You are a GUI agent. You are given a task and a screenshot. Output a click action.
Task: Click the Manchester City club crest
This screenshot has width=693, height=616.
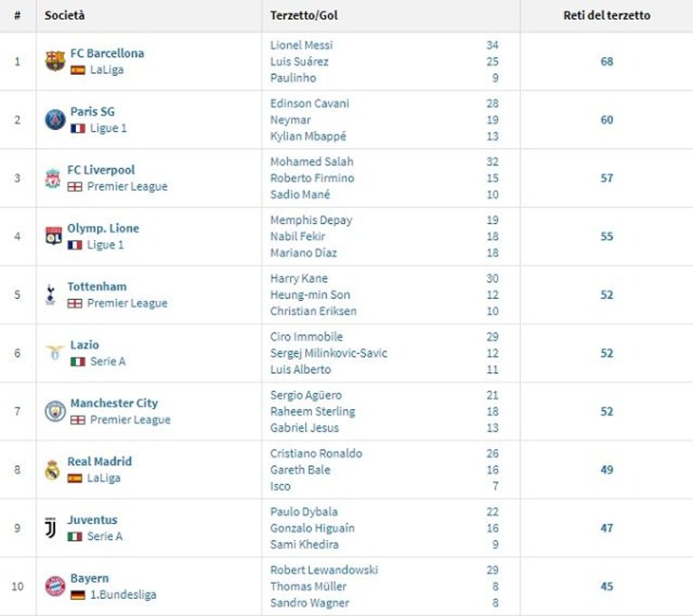click(x=55, y=411)
